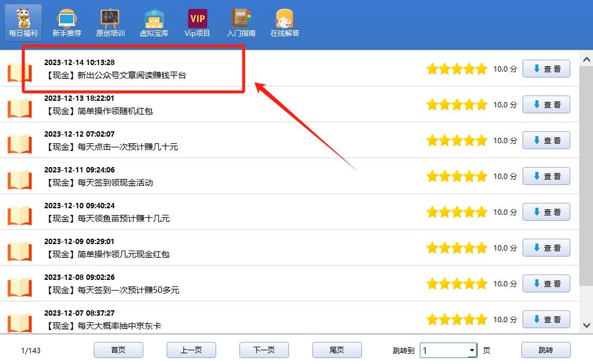Image resolution: width=593 pixels, height=364 pixels.
Task: Click 查看 for 每天领鱼苗预计赚十几元
Action: point(546,212)
